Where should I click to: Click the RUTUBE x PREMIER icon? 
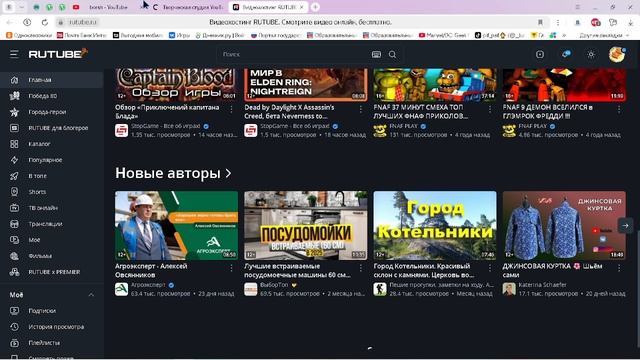pyautogui.click(x=14, y=272)
